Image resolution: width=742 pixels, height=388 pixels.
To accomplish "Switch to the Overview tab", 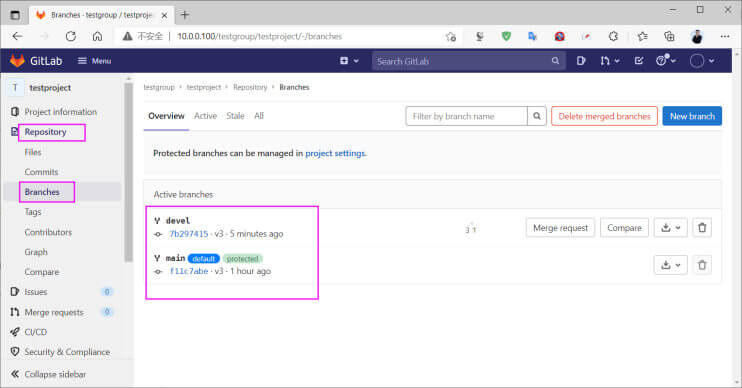I will (x=166, y=116).
